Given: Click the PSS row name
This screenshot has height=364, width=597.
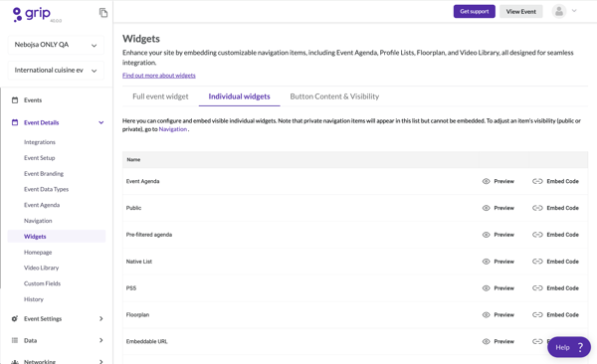Looking at the screenshot, I should (131, 288).
